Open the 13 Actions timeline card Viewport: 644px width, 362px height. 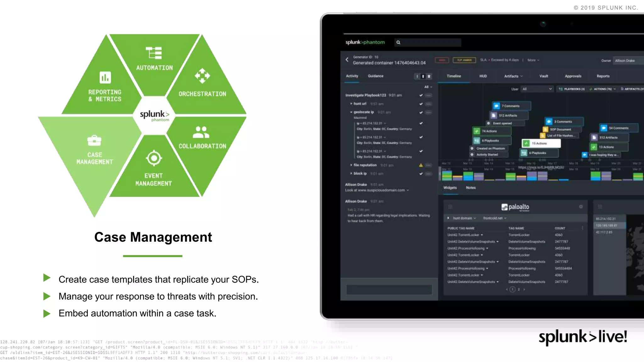click(609, 147)
